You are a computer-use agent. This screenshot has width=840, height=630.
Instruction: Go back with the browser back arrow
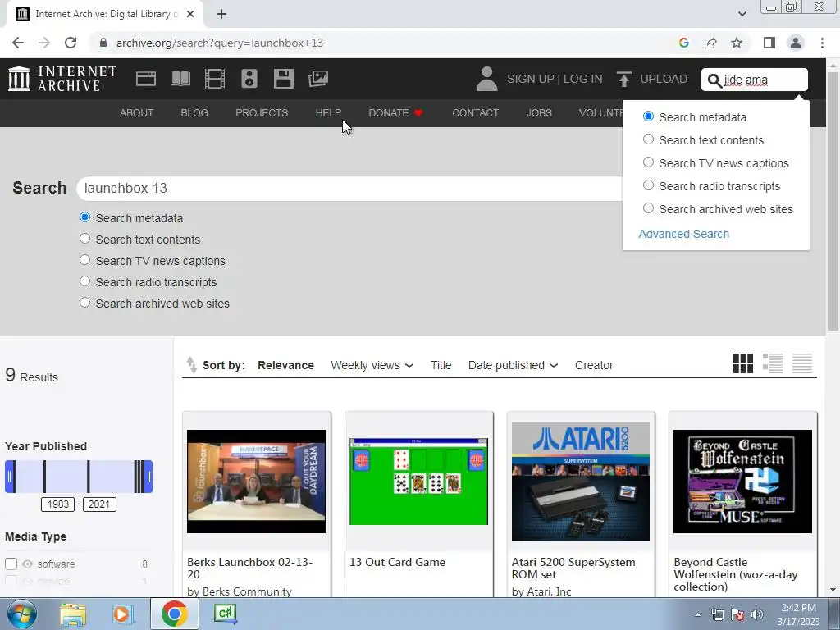click(x=18, y=43)
